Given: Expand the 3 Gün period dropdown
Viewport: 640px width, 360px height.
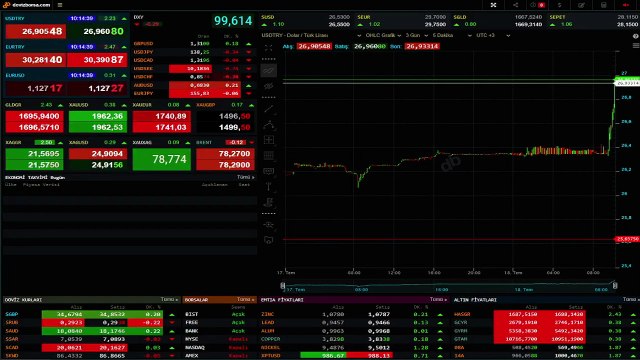Looking at the screenshot, I should 417,36.
